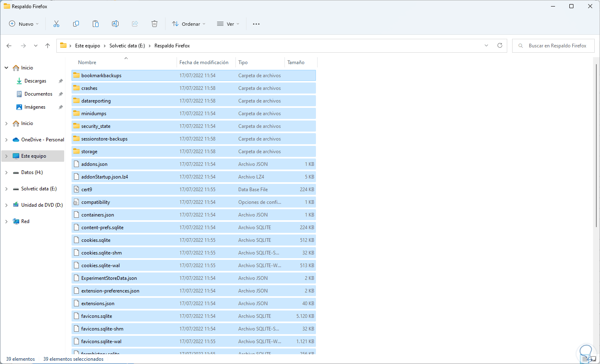The height and width of the screenshot is (364, 600).
Task: Share the selected items with the Share icon
Action: 135,24
